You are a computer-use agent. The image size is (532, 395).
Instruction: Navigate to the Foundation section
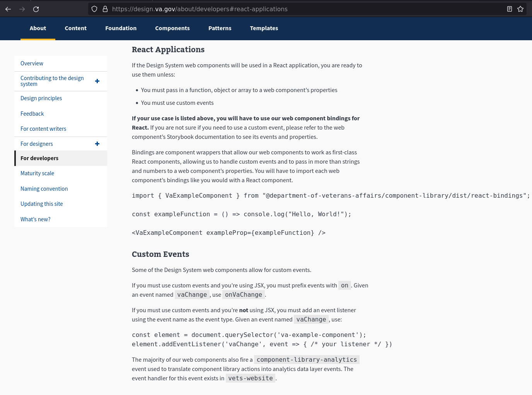pyautogui.click(x=121, y=28)
